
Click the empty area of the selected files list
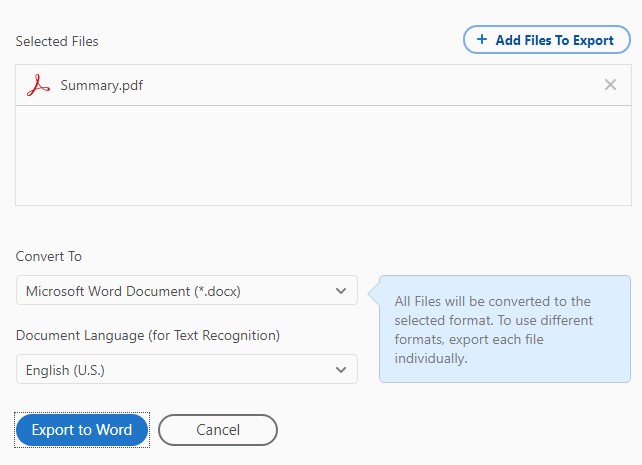pyautogui.click(x=323, y=156)
